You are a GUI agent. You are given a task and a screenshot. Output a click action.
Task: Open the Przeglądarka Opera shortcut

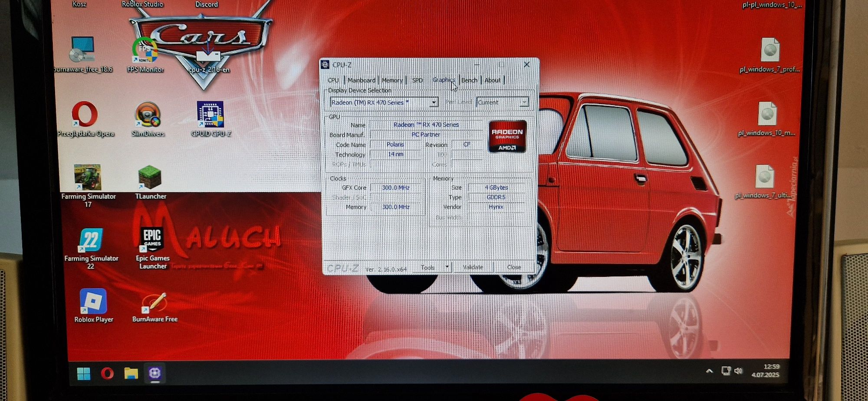pyautogui.click(x=85, y=119)
